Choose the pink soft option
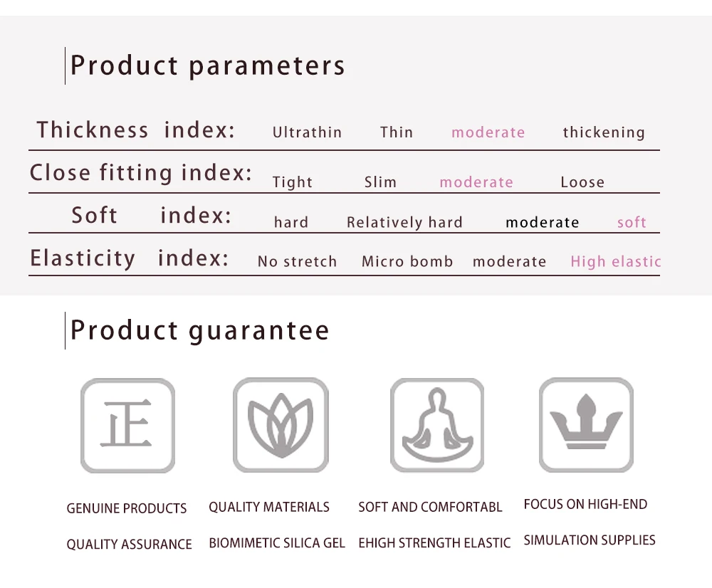Screen dimensions: 712x588 tap(632, 223)
